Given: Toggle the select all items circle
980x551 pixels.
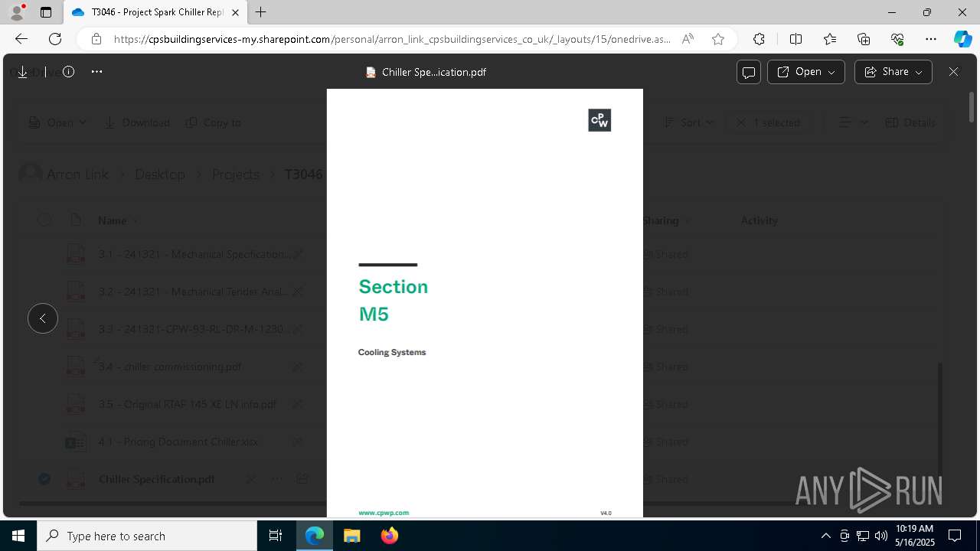Looking at the screenshot, I should pos(44,220).
